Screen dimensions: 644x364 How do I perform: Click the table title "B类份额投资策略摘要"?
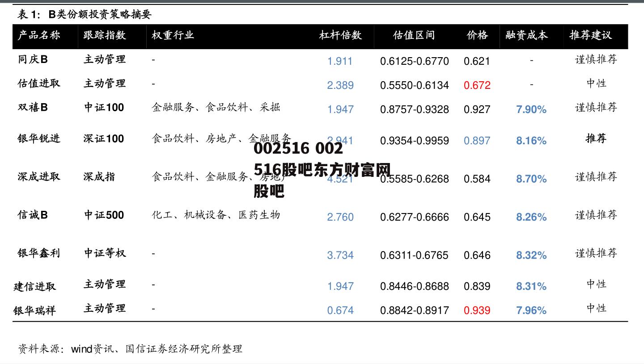pos(100,14)
